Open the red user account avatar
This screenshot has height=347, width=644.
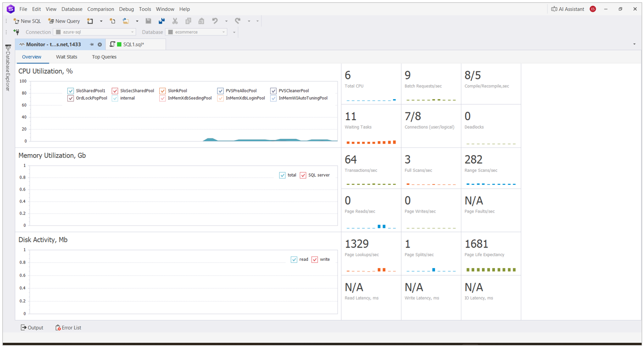tap(593, 9)
